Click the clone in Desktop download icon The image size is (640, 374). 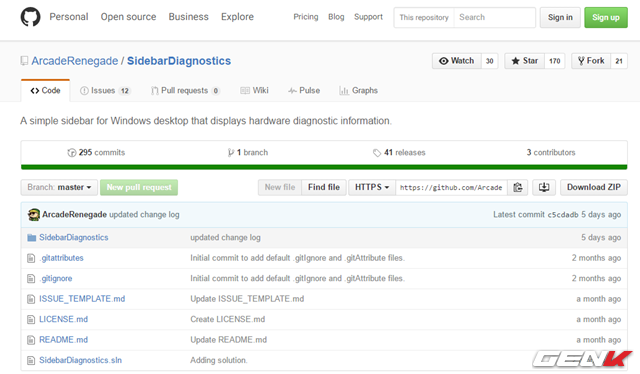(x=544, y=187)
